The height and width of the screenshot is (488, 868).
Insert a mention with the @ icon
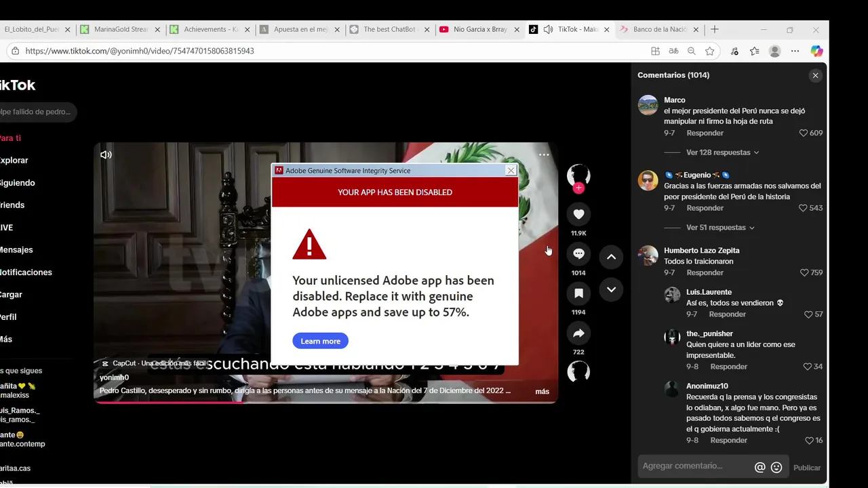(759, 467)
